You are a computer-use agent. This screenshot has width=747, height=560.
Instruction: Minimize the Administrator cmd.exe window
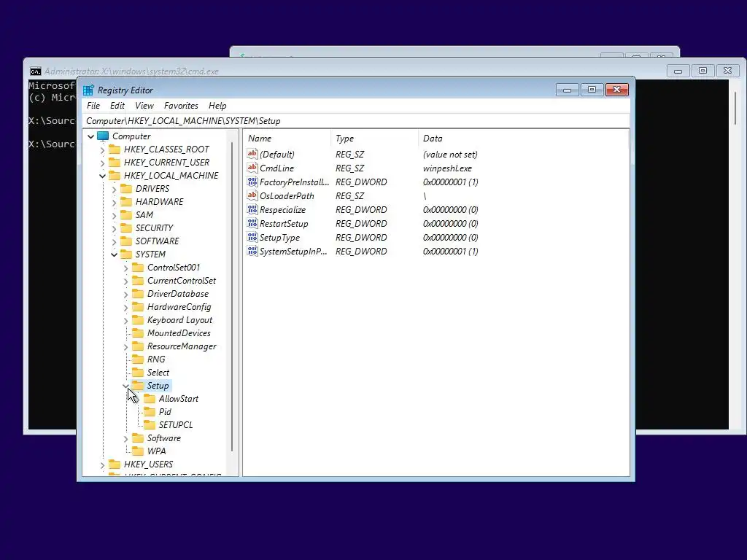point(678,71)
